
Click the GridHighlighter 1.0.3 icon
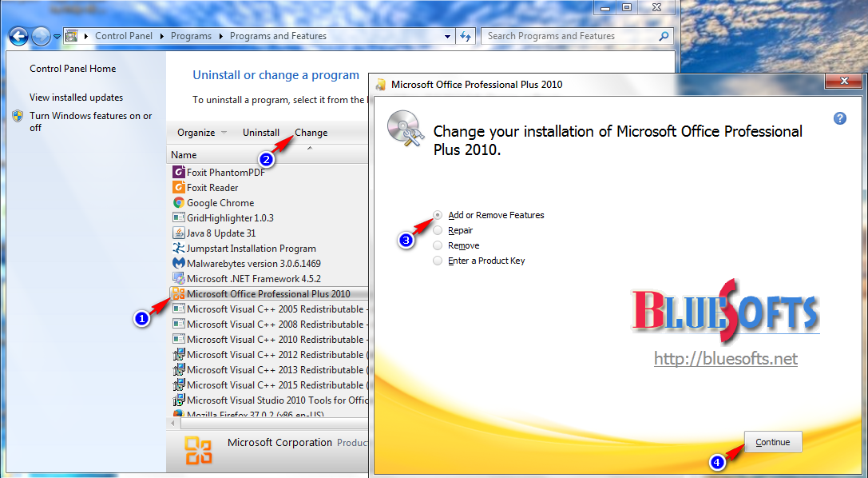[x=178, y=217]
